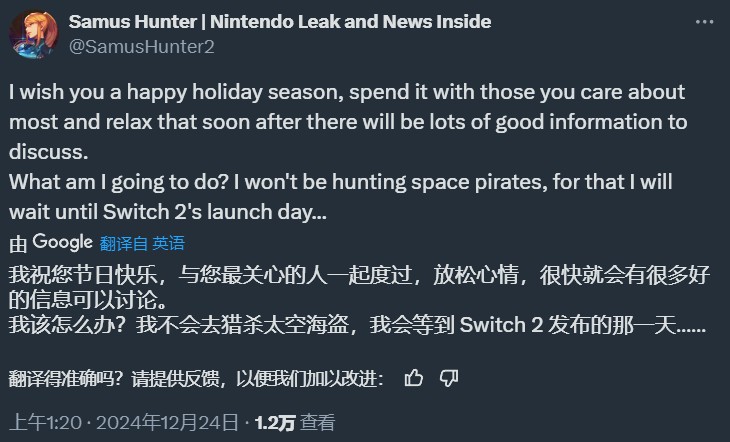Screen dimensions: 730x442
Task: Click the "由" character before Google
Action: click(x=17, y=243)
